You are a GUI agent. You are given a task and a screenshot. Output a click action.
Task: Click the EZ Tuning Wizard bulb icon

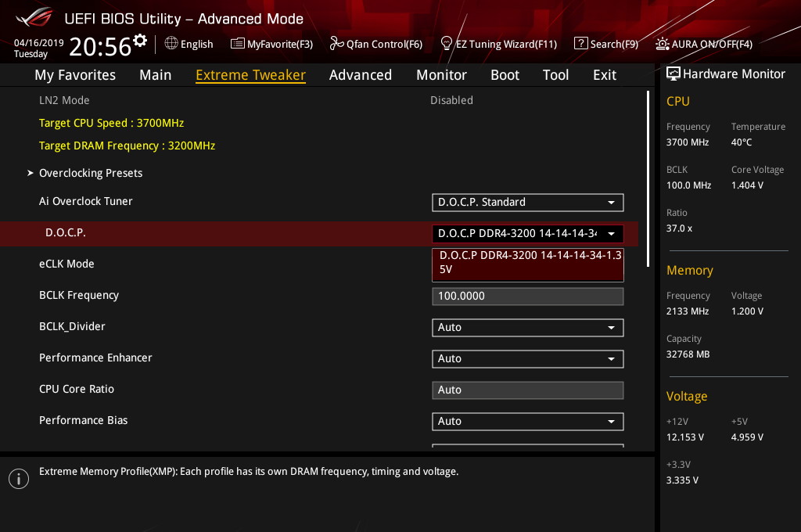pyautogui.click(x=446, y=44)
